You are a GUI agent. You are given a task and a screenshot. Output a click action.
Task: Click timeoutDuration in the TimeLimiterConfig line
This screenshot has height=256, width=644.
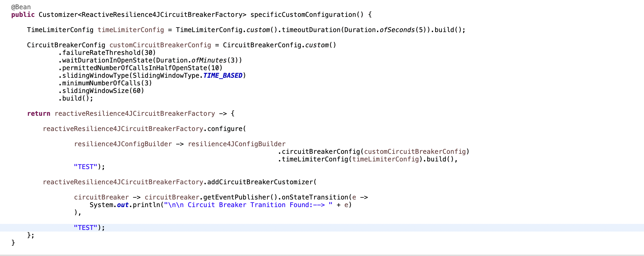tap(311, 30)
